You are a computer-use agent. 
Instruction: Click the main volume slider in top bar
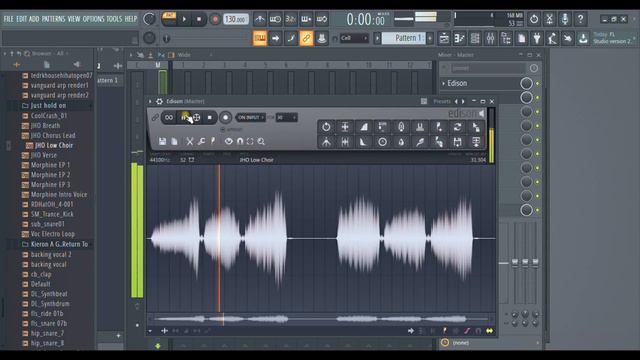(x=403, y=19)
